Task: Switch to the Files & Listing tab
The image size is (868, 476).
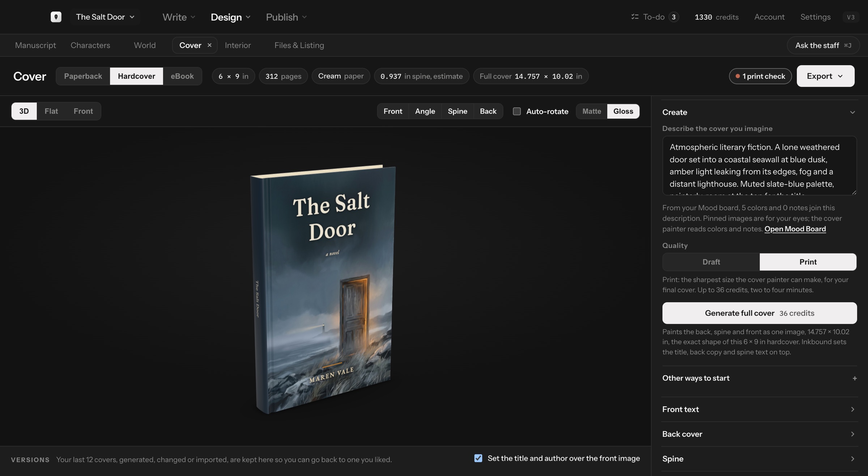Action: [x=299, y=45]
